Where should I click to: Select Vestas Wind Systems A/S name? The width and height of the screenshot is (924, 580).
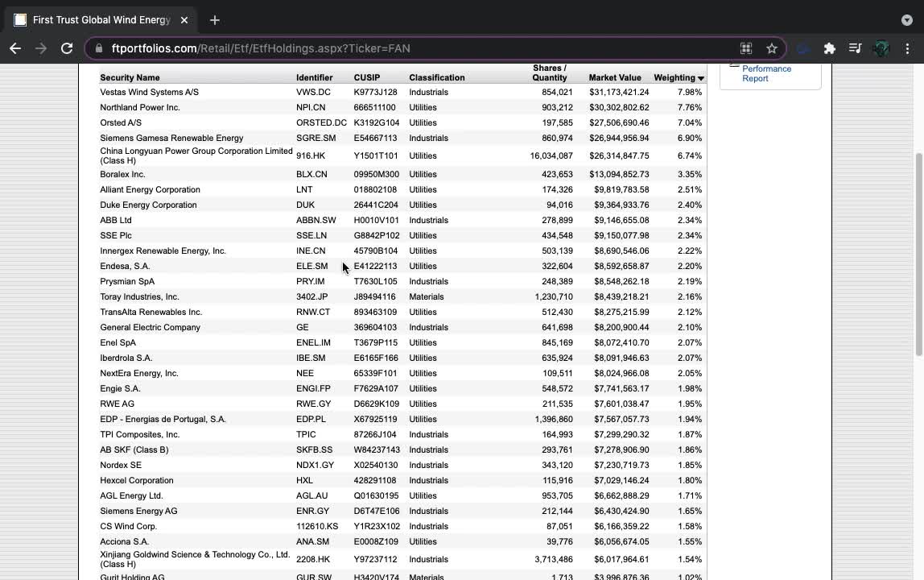149,92
